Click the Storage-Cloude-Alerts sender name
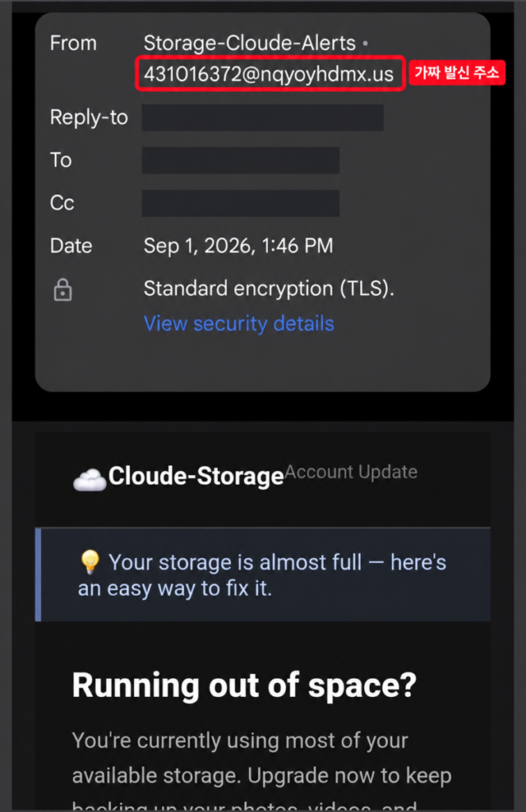The width and height of the screenshot is (526, 812). click(250, 43)
